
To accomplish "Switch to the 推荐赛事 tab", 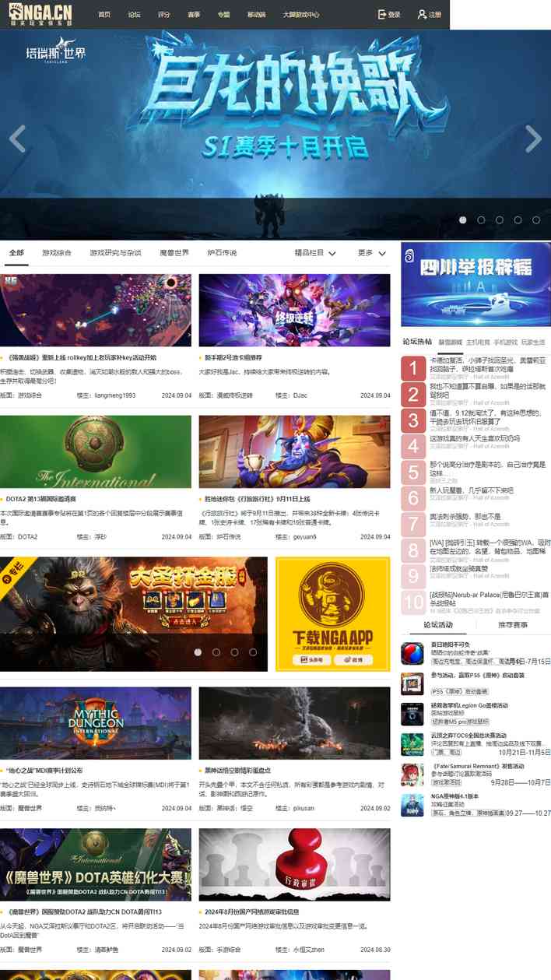I will click(x=513, y=625).
